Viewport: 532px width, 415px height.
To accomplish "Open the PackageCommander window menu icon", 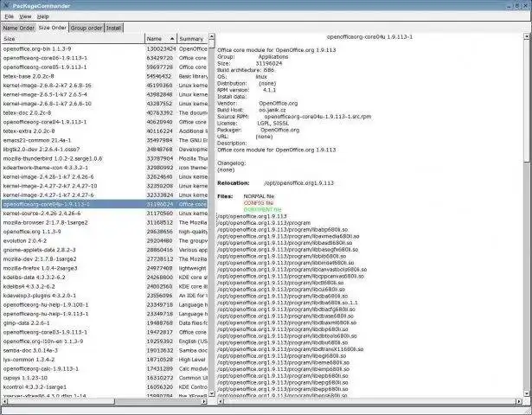I will click(x=6, y=5).
